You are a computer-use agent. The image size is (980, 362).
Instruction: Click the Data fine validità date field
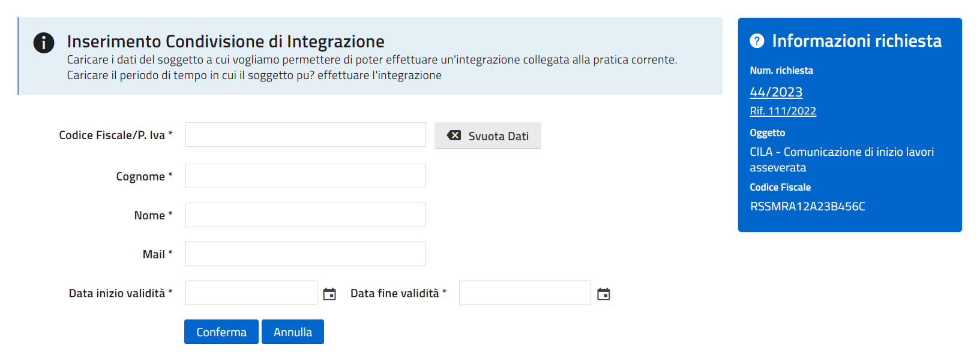[x=525, y=293]
